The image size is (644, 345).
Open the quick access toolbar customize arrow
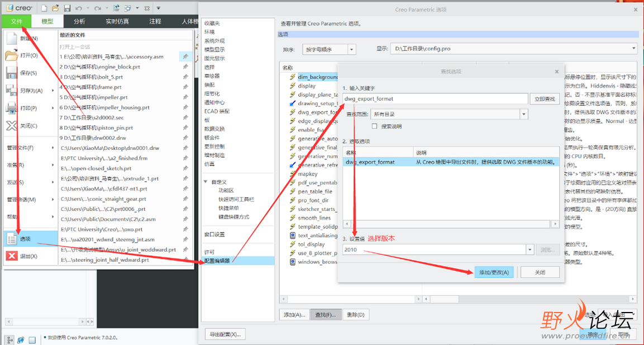click(159, 8)
